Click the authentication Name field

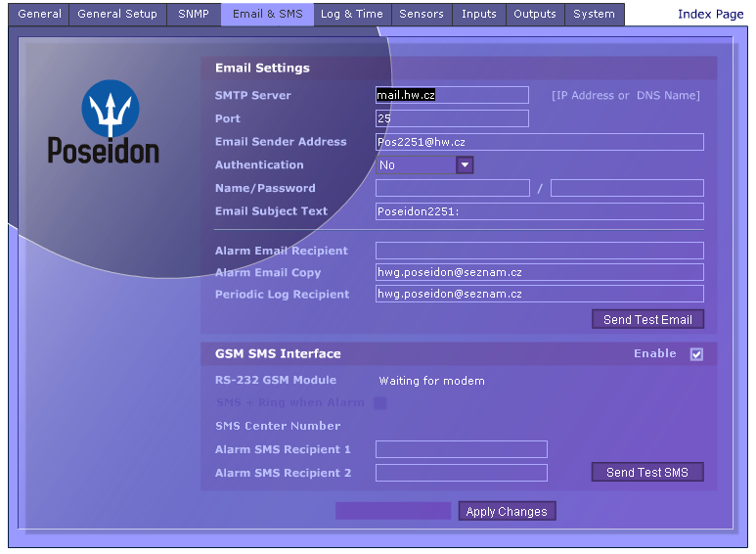coord(452,188)
